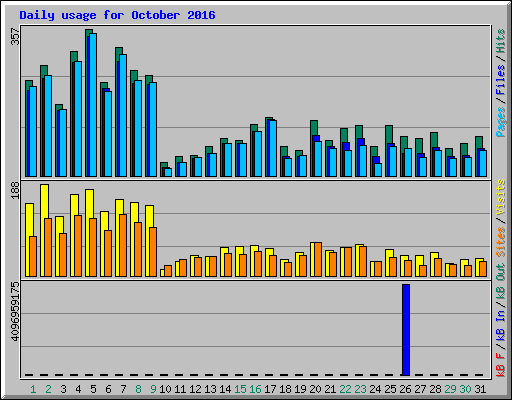Screen dimensions: 512x400
Task: Click day label 13 on x-axis
Action: click(x=210, y=389)
